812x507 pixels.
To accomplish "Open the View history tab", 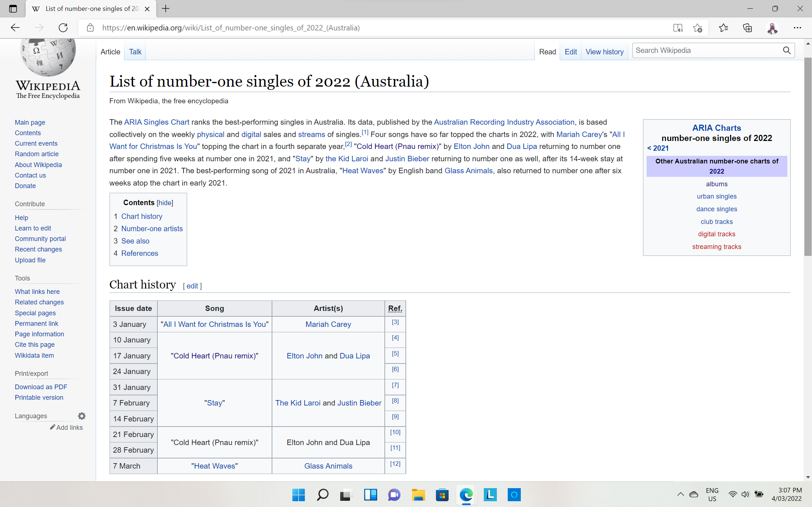I will coord(605,52).
